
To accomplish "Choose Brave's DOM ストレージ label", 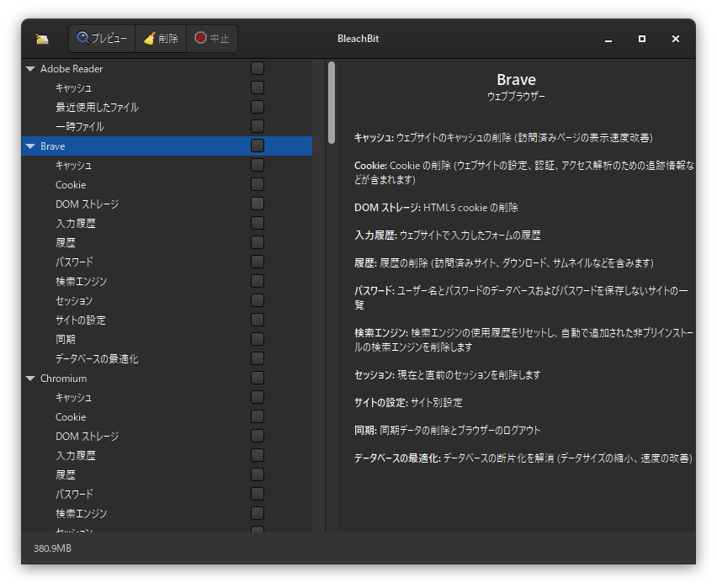I will click(x=87, y=204).
